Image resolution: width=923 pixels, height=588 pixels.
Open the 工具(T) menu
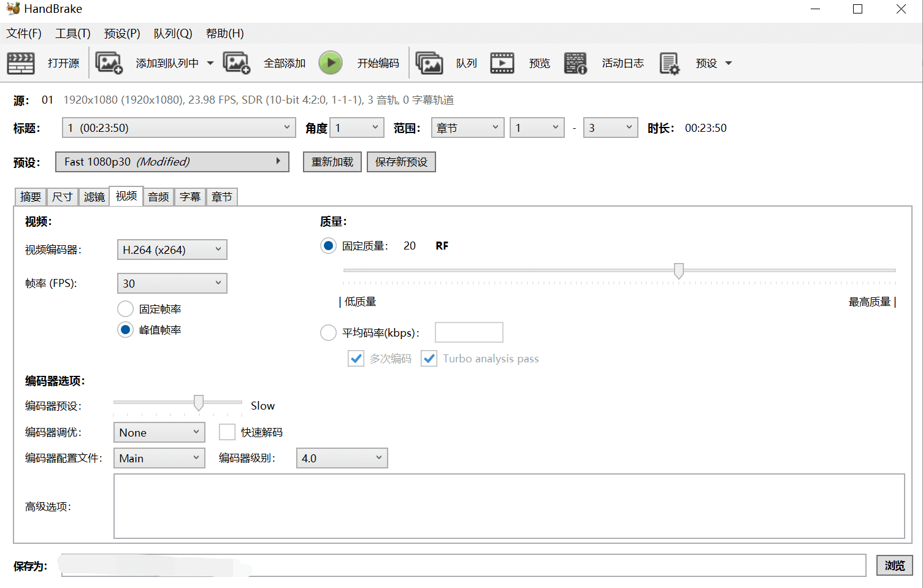pos(73,33)
